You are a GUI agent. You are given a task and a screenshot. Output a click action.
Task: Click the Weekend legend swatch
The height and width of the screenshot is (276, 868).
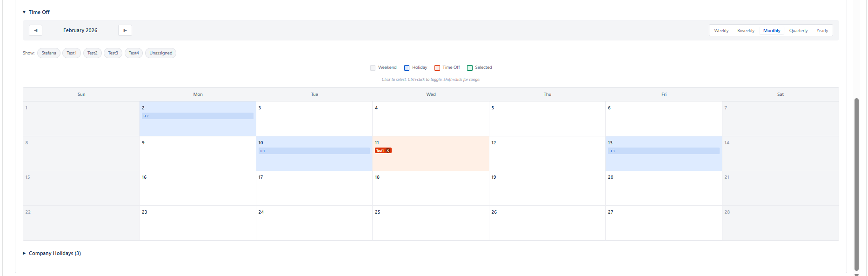[373, 68]
